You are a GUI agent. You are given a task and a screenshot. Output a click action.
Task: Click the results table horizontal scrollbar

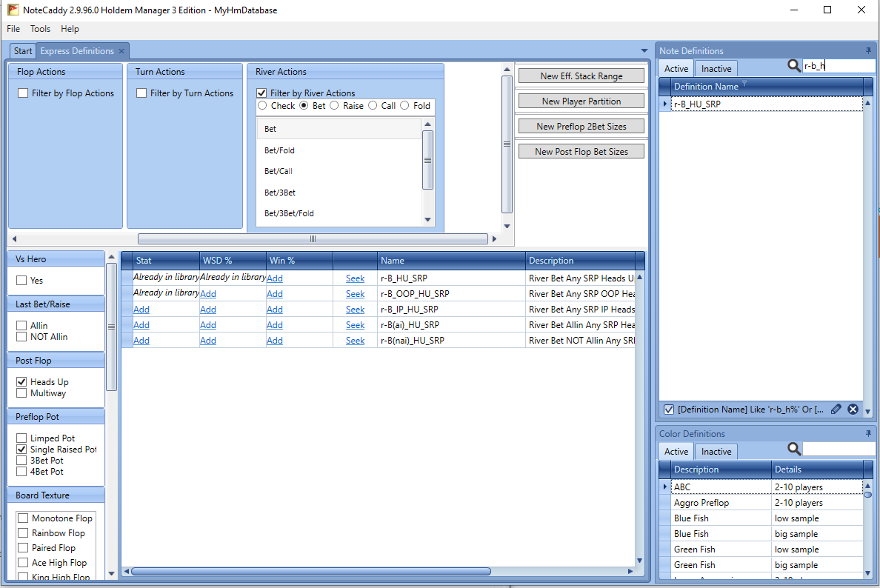coord(311,571)
